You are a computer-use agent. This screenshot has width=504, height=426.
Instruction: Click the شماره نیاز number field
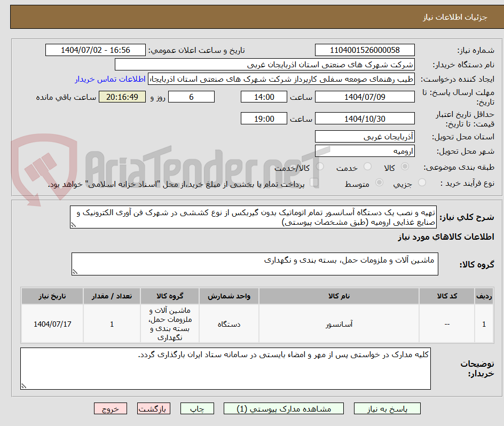point(366,50)
